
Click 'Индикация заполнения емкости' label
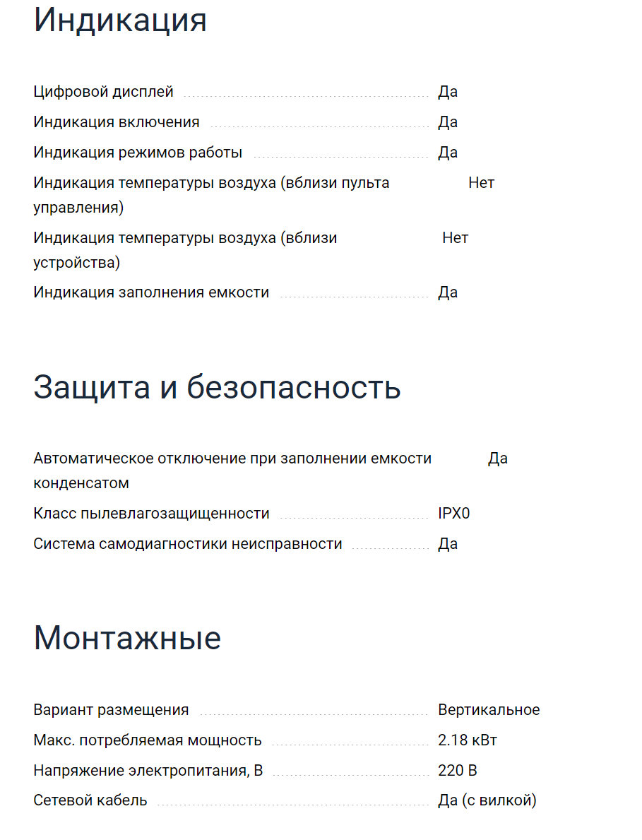pos(151,292)
